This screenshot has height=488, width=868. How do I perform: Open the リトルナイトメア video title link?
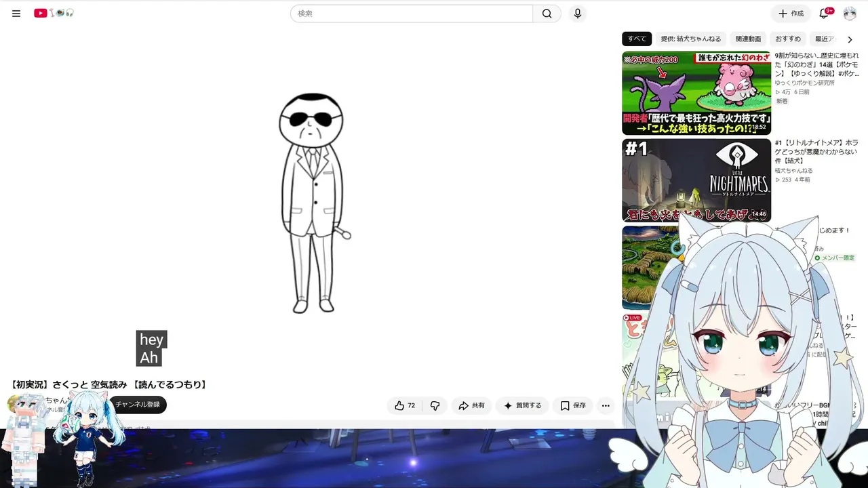click(x=816, y=152)
